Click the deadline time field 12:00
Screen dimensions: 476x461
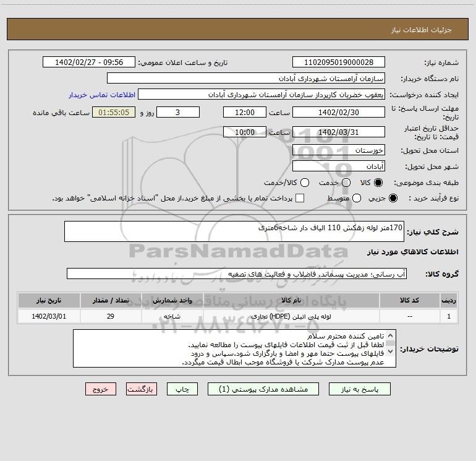click(245, 112)
